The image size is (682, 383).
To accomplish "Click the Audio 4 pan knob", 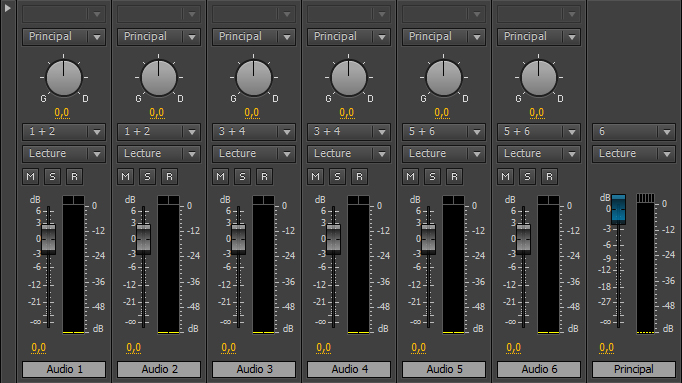I will tap(349, 78).
